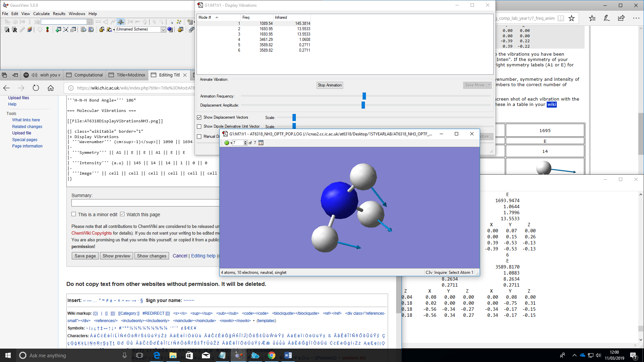Screen dimensions: 644x362
Task: Click the element fragment 'A' builder icon
Action: point(7,30)
